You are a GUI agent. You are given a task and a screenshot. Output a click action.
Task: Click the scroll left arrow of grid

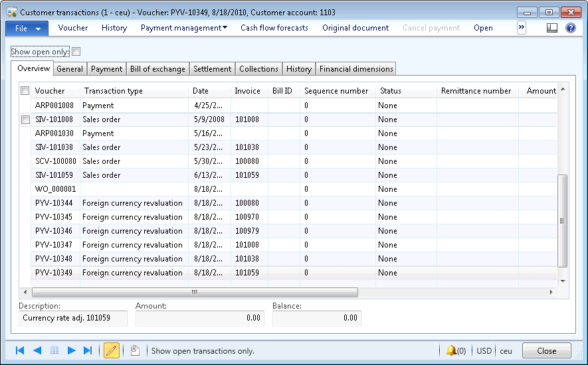pos(25,292)
